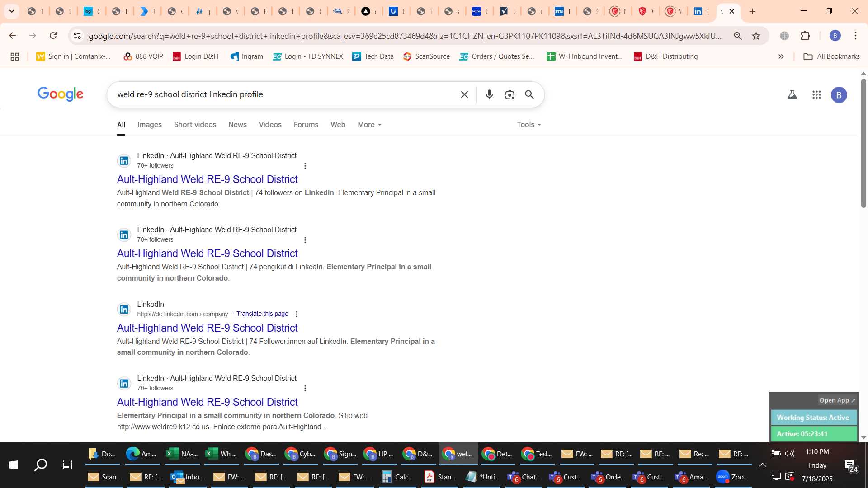868x488 pixels.
Task: Open a new browser tab
Action: [x=752, y=11]
